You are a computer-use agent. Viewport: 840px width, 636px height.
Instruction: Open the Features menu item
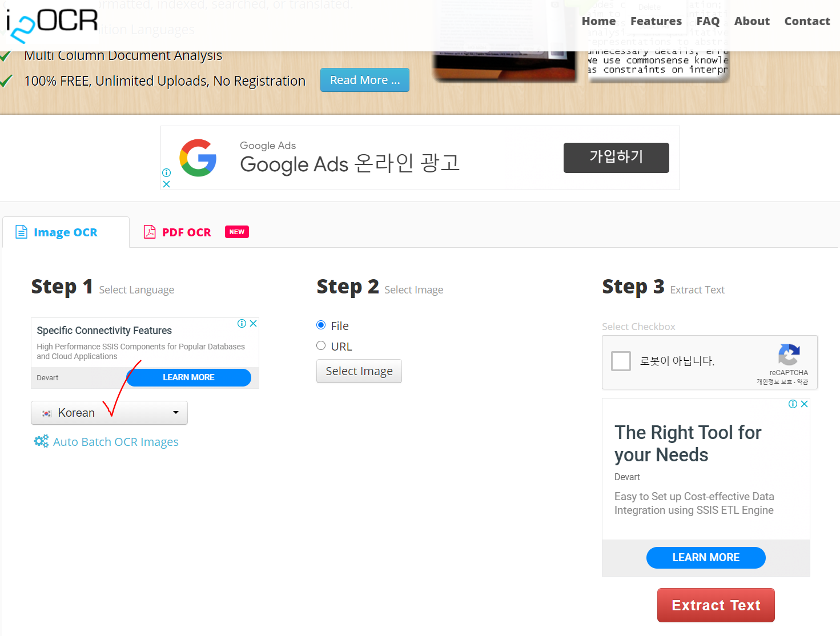pyautogui.click(x=656, y=21)
